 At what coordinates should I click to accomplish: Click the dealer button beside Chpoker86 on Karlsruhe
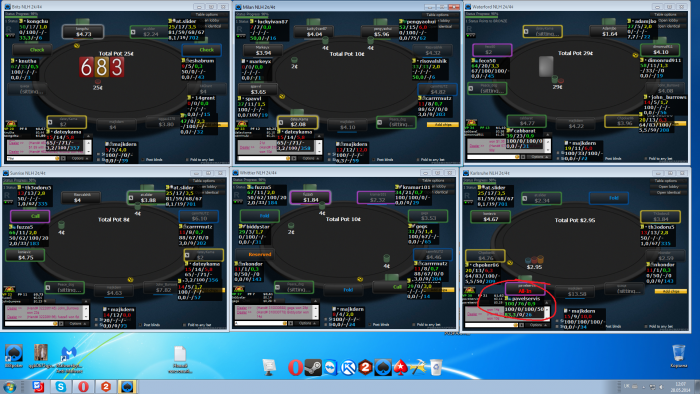pos(510,262)
